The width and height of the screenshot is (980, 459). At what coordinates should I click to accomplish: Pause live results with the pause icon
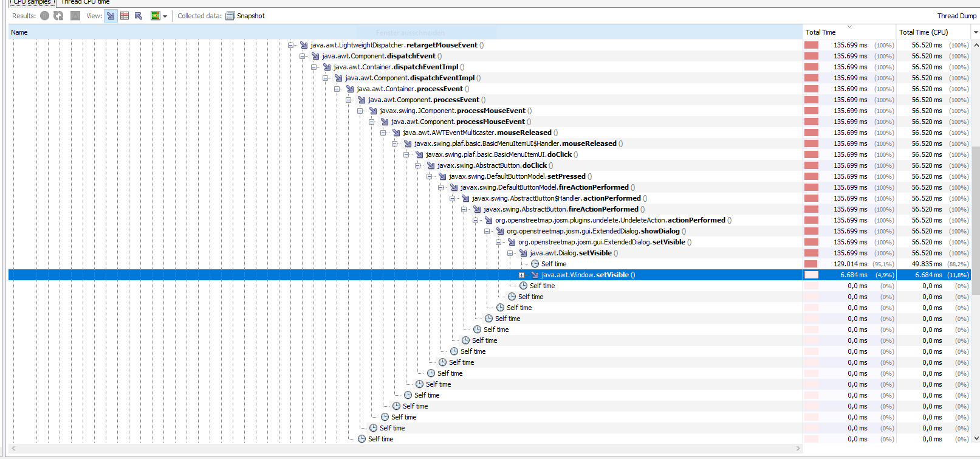tap(45, 16)
